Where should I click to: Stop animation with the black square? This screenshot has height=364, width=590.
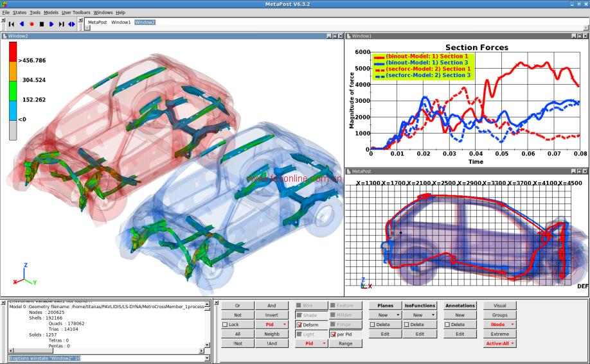tap(41, 24)
